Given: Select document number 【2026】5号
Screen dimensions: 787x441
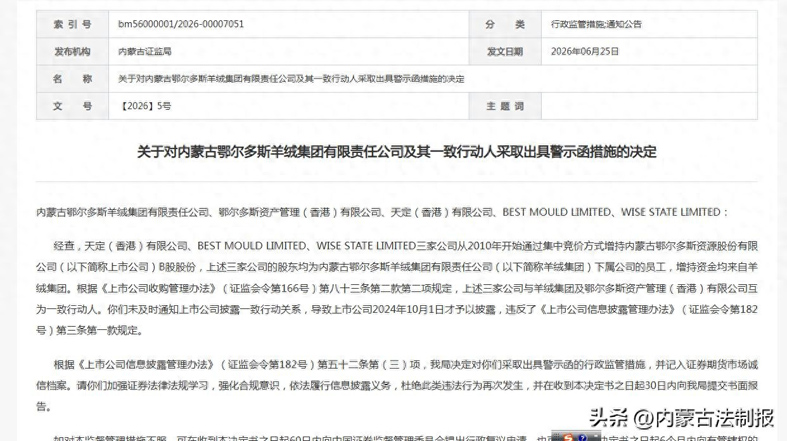Looking at the screenshot, I should 145,106.
